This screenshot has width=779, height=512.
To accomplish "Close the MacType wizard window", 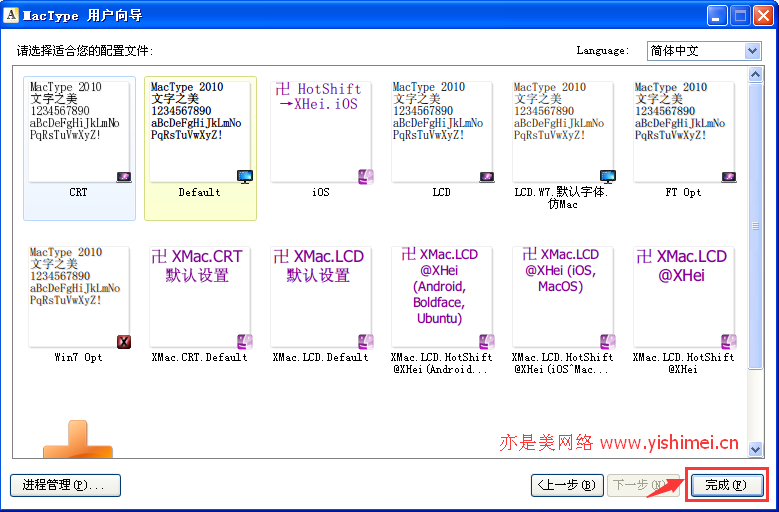I will click(x=763, y=15).
